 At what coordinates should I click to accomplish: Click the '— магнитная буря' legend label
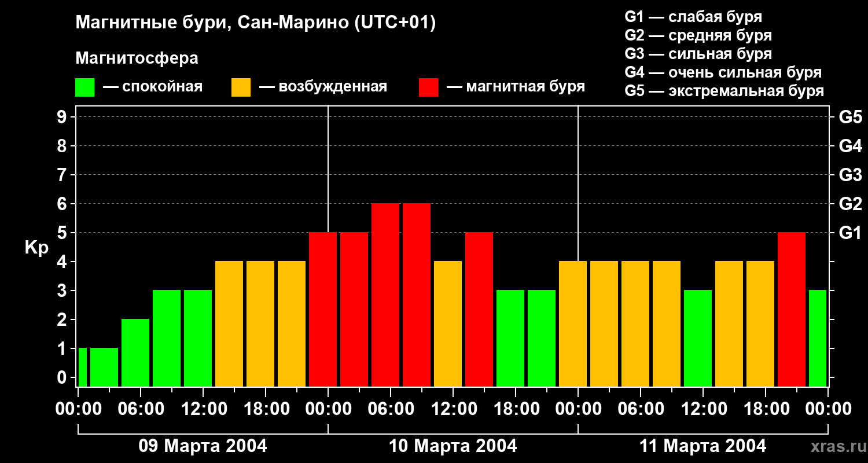coord(516,87)
